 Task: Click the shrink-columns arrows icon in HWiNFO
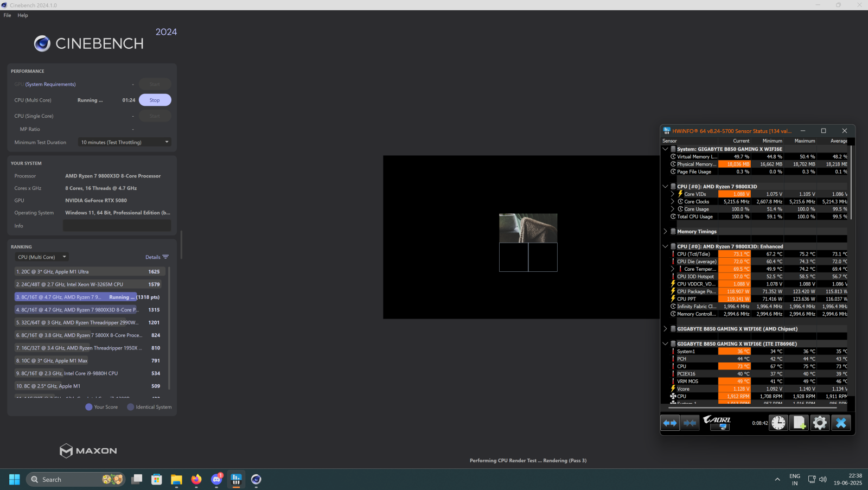pyautogui.click(x=690, y=423)
